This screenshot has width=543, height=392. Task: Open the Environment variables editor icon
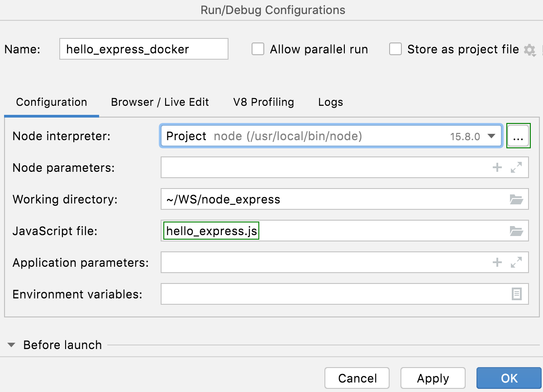pyautogui.click(x=516, y=294)
